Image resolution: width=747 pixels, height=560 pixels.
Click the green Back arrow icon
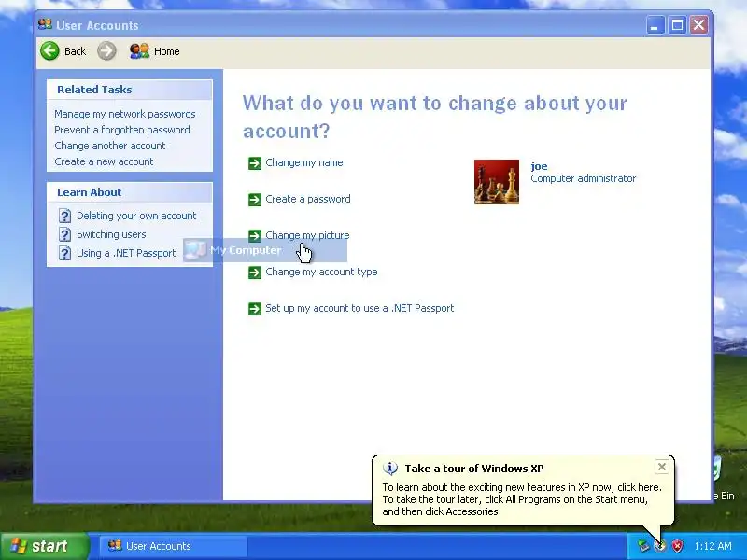click(50, 51)
